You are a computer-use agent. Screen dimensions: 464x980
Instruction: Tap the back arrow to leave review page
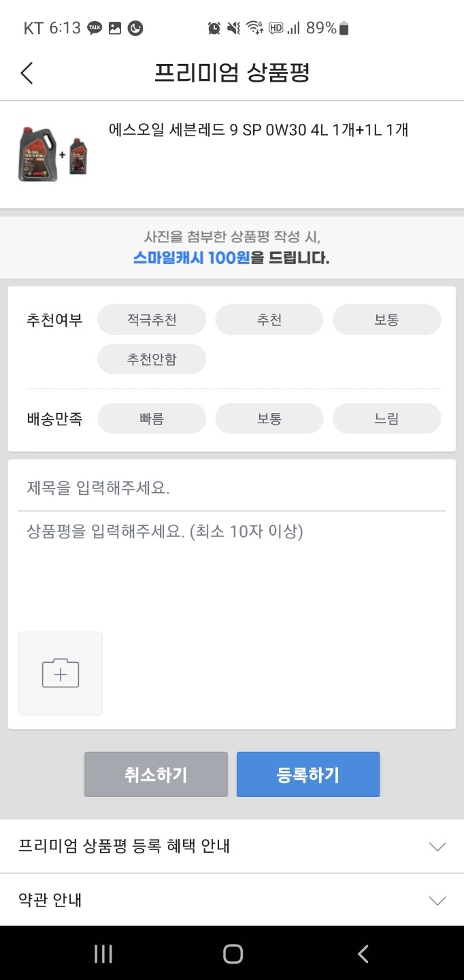pyautogui.click(x=26, y=72)
